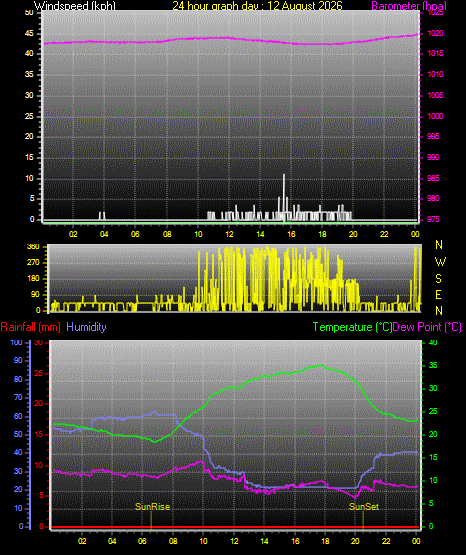Click the 1015 barometer axis value
This screenshot has width=466, height=555.
point(436,53)
